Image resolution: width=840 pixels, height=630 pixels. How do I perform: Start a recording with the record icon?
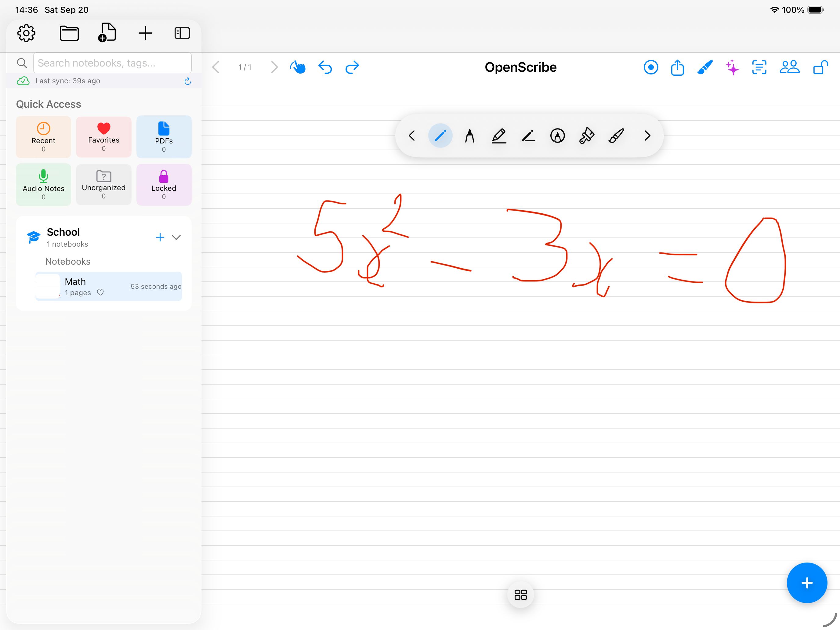coord(650,67)
